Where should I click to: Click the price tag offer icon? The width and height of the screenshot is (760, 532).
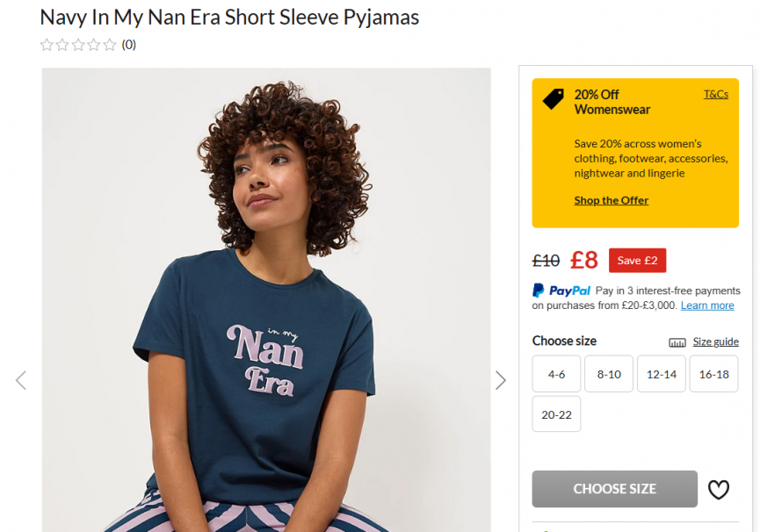tap(554, 98)
